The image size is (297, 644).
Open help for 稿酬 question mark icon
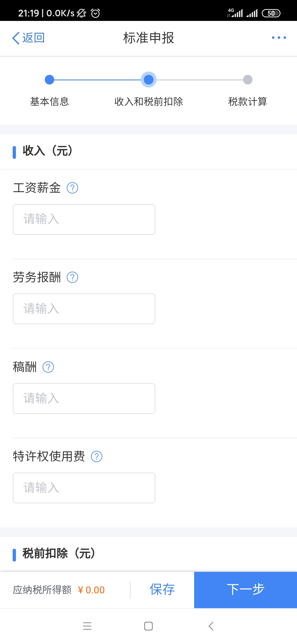[48, 367]
